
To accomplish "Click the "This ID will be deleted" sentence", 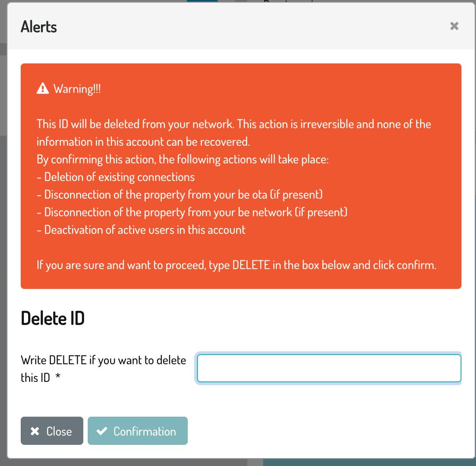I will [234, 124].
